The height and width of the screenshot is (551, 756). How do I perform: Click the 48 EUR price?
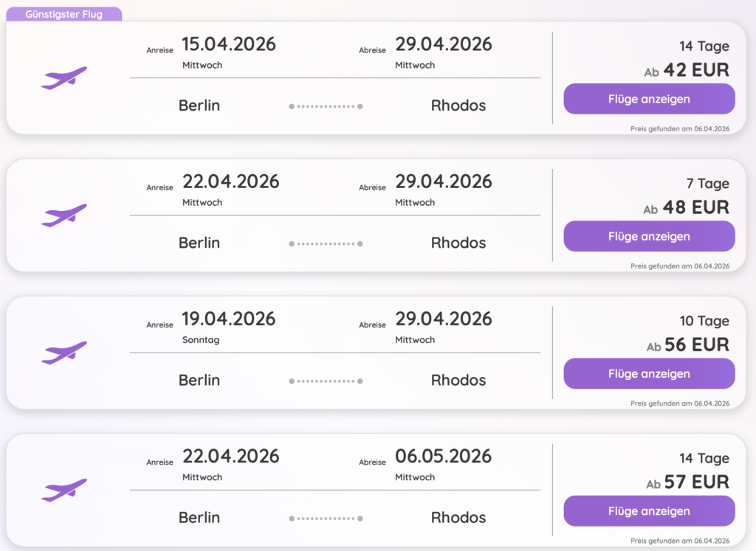coord(696,208)
